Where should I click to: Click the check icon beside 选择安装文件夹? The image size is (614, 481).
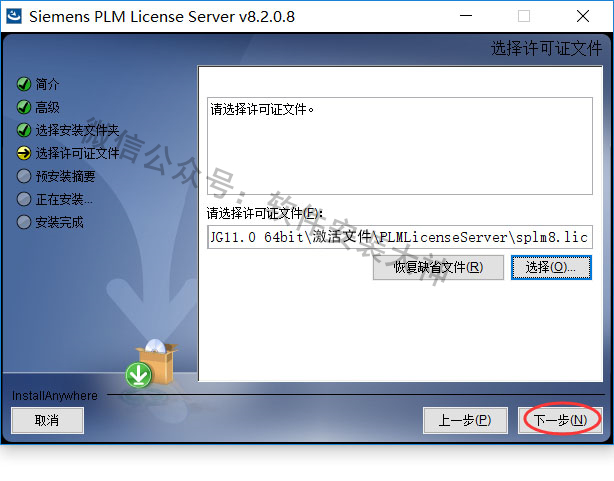pyautogui.click(x=24, y=130)
